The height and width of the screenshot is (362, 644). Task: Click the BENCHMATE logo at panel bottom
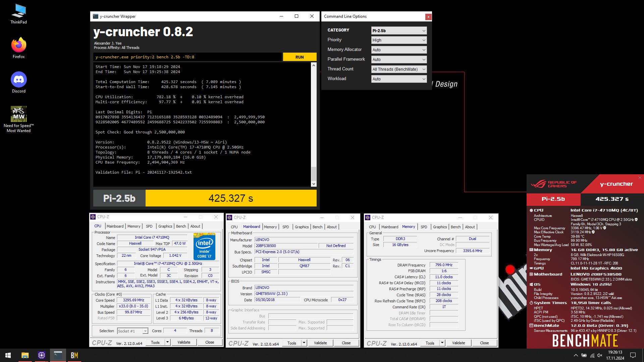(x=585, y=341)
